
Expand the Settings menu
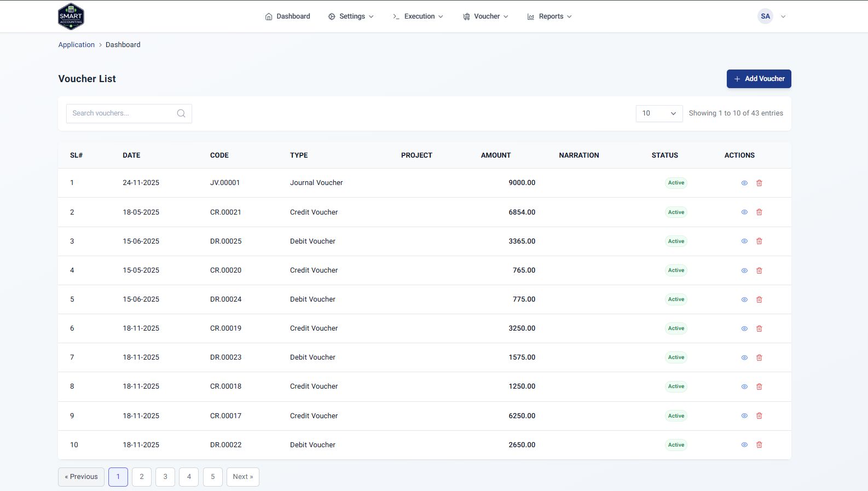coord(351,16)
